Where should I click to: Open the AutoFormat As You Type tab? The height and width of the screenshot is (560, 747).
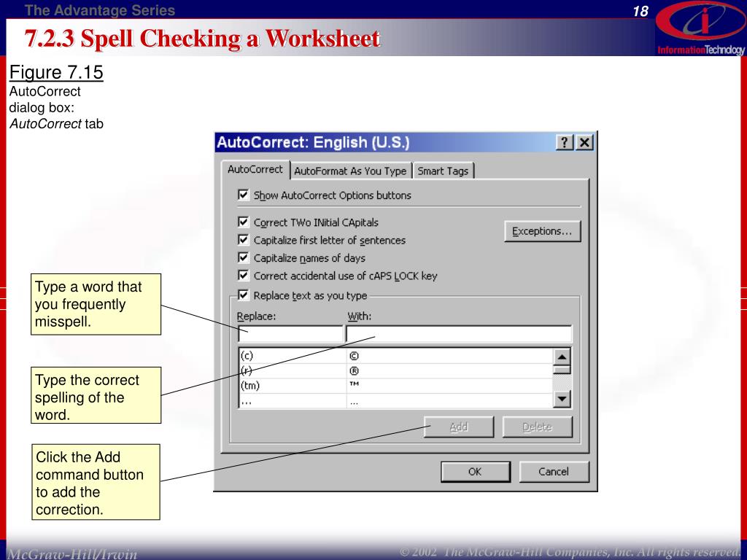350,171
